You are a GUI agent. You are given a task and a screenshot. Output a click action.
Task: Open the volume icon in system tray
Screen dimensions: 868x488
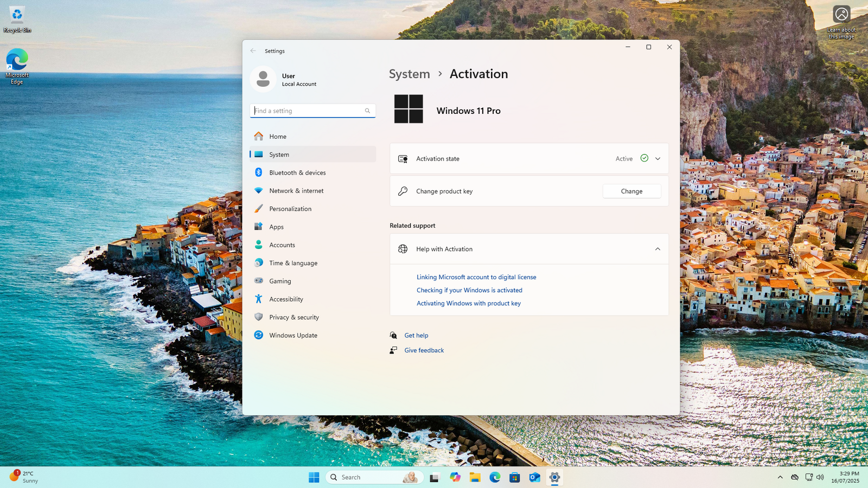click(820, 477)
